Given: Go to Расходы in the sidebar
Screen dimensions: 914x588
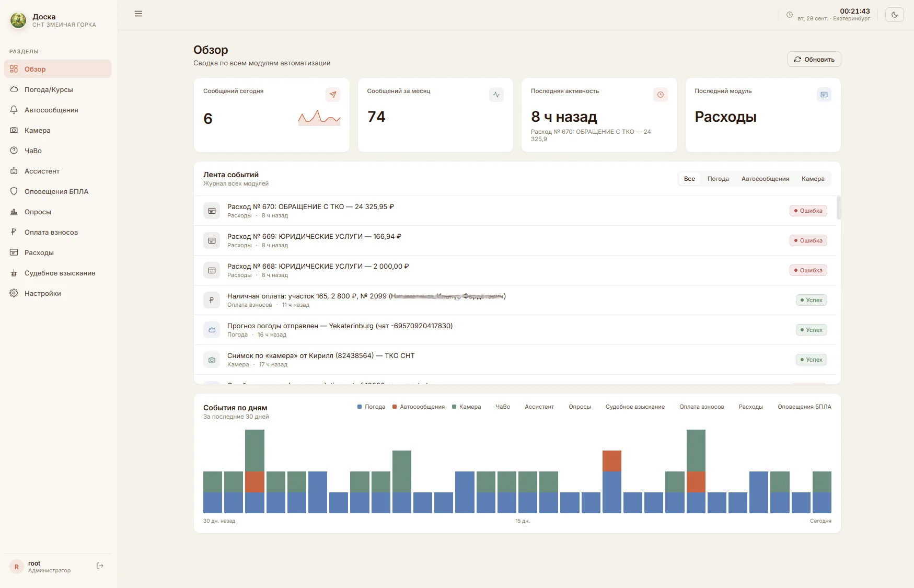Looking at the screenshot, I should tap(57, 252).
